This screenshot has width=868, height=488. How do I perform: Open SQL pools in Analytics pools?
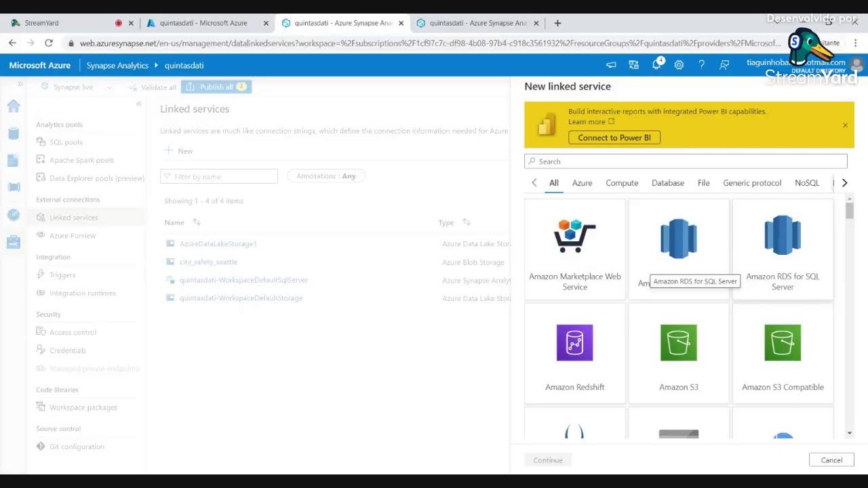66,142
